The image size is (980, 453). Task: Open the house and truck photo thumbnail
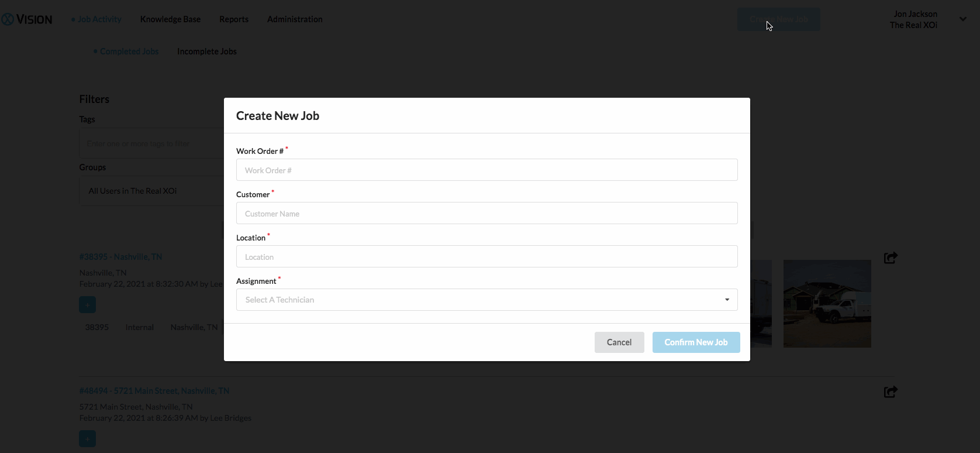point(827,304)
